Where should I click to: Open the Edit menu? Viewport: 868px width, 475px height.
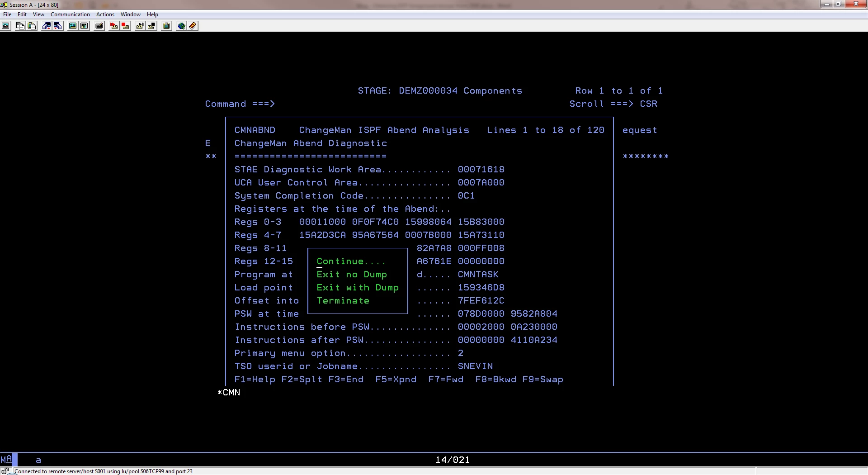click(x=22, y=14)
